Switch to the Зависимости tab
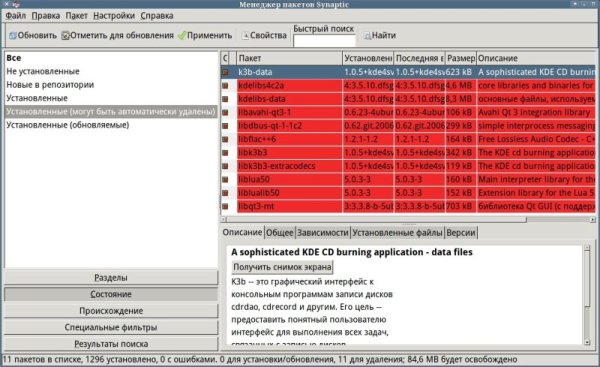600x367 pixels. point(323,233)
